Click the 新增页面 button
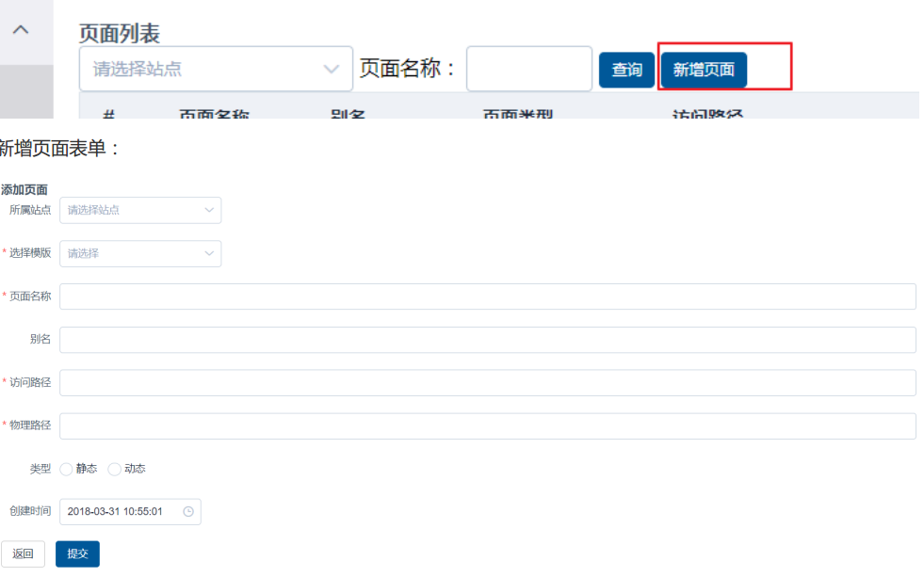924x577 pixels. coord(704,70)
